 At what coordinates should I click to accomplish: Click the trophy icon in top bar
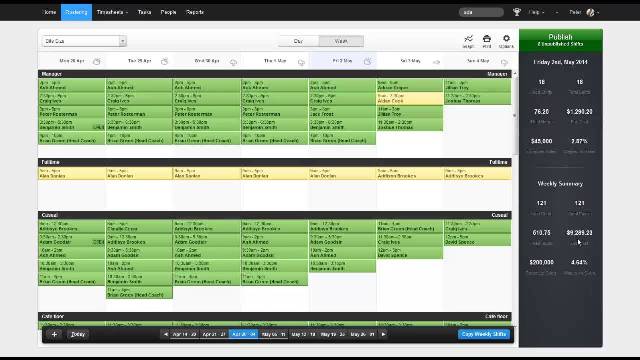tap(517, 12)
